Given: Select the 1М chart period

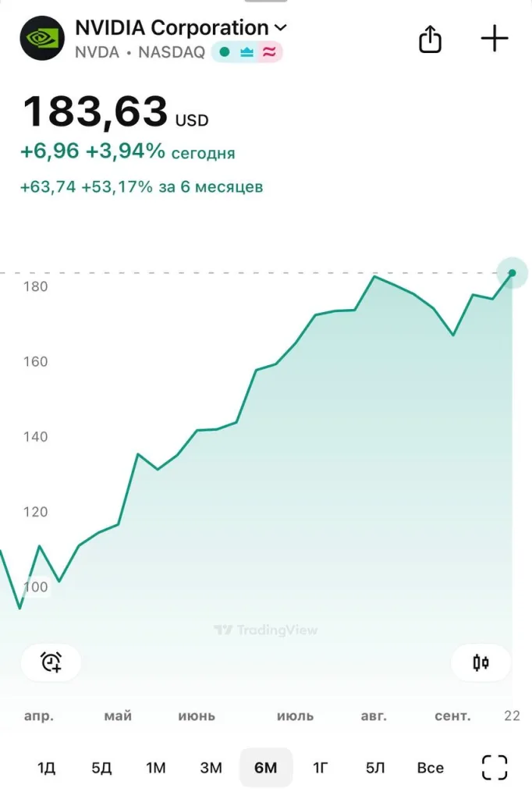Looking at the screenshot, I should pyautogui.click(x=156, y=768).
